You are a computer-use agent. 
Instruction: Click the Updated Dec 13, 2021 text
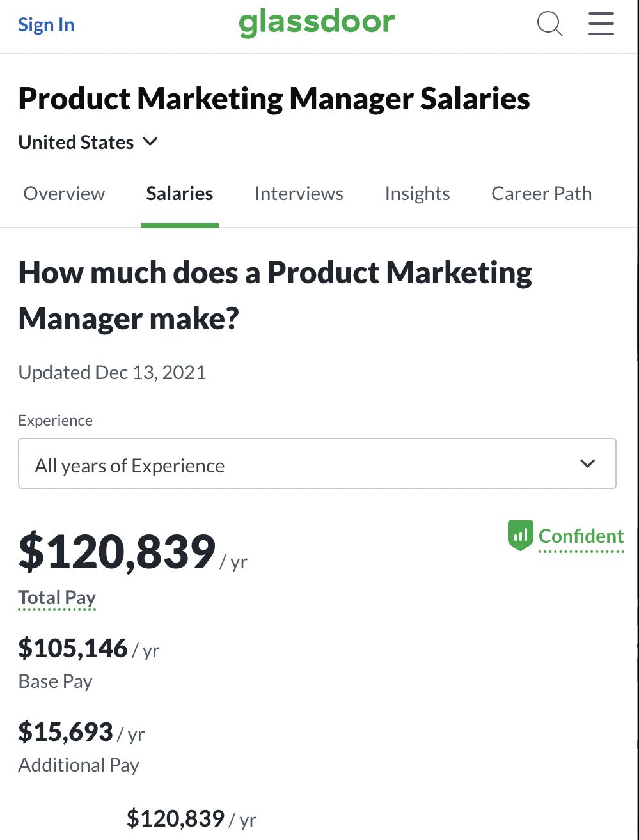coord(112,372)
